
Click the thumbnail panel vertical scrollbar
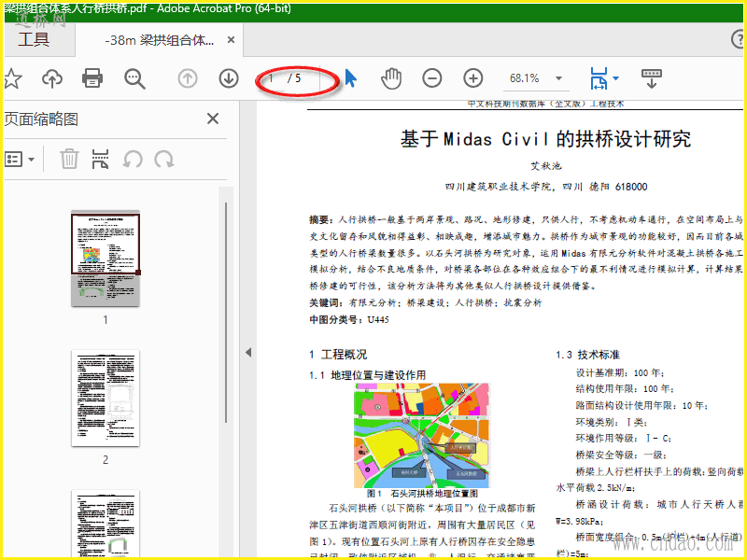(226, 313)
